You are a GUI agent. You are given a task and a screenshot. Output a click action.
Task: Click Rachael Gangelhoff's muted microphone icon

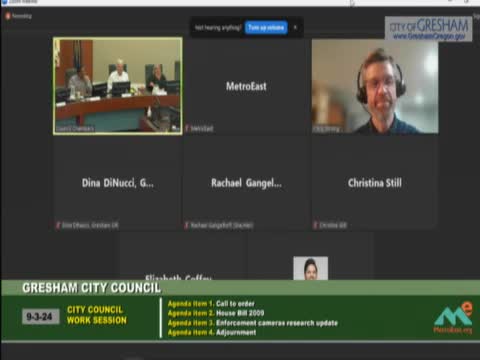click(x=187, y=225)
